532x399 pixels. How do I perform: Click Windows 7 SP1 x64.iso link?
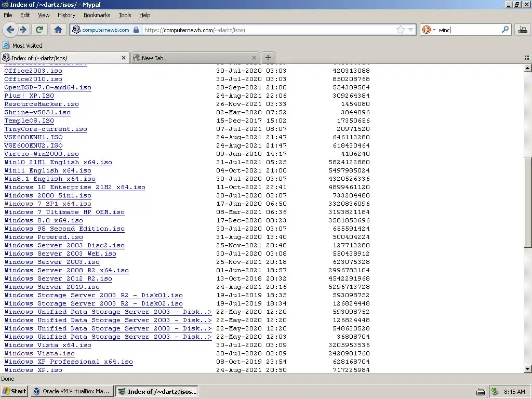click(x=48, y=204)
